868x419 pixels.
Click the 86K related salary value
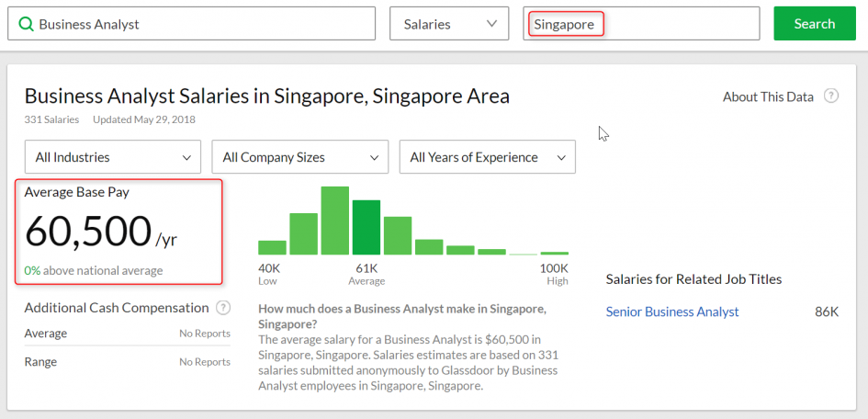pos(827,311)
